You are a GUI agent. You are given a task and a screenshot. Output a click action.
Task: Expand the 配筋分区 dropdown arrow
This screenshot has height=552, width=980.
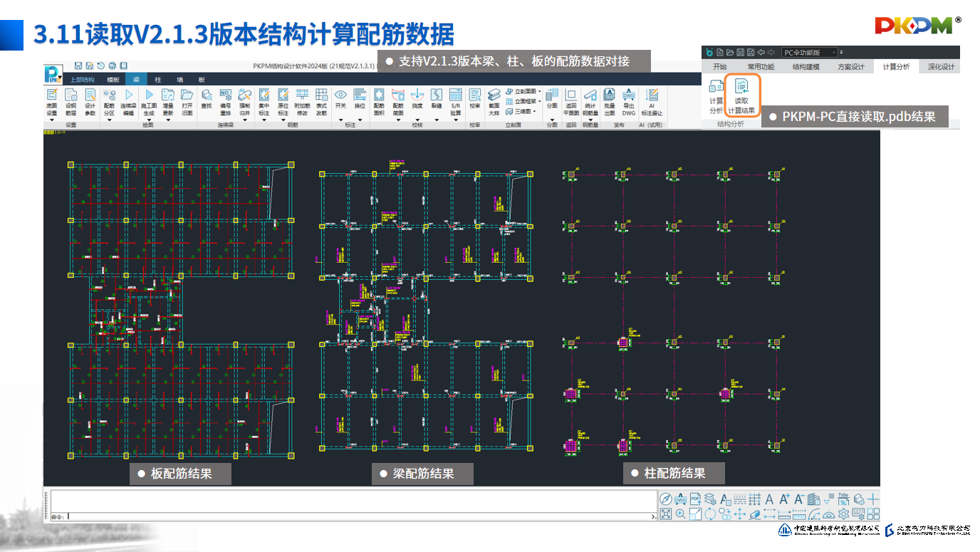coord(110,120)
